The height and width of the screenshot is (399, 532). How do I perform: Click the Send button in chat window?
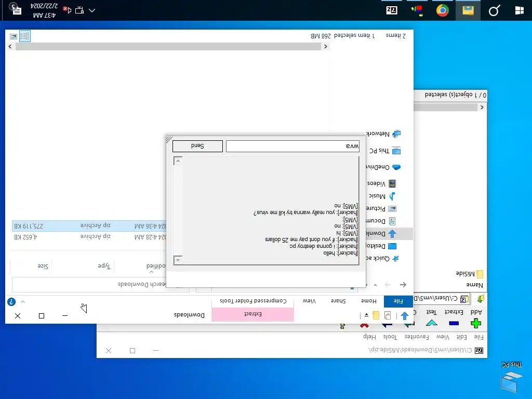coord(197,146)
